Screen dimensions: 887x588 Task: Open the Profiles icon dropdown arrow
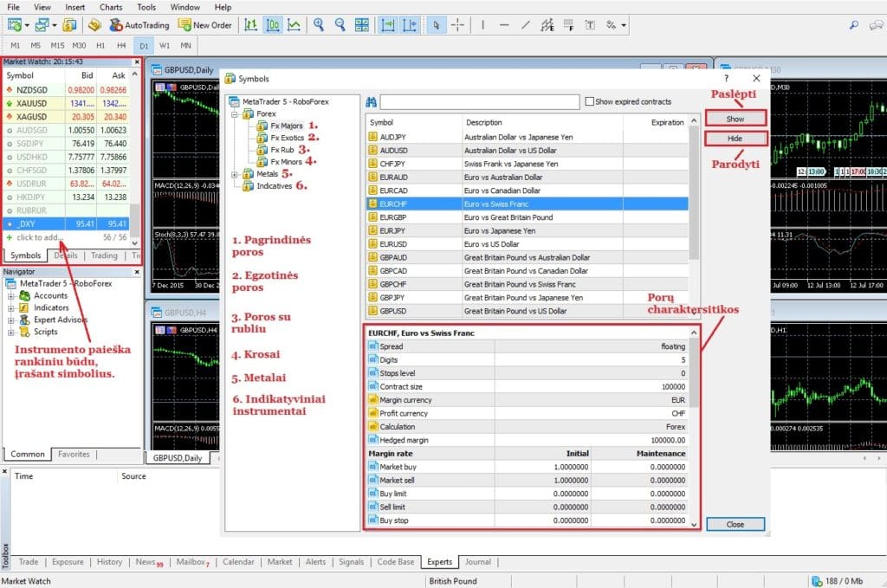[x=55, y=25]
